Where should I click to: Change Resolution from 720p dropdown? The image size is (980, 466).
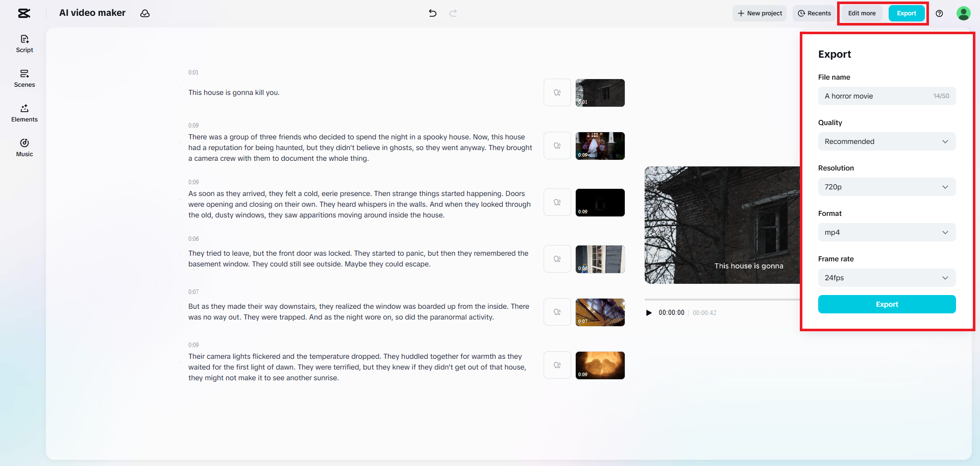(887, 187)
